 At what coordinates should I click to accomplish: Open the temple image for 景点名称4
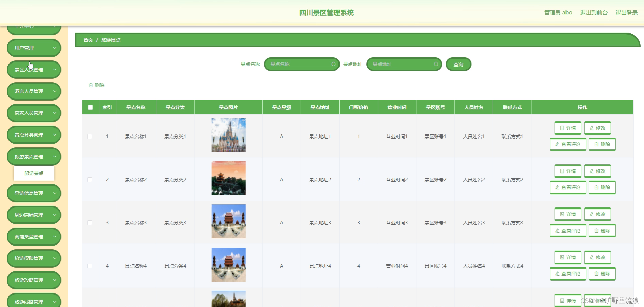(x=228, y=265)
